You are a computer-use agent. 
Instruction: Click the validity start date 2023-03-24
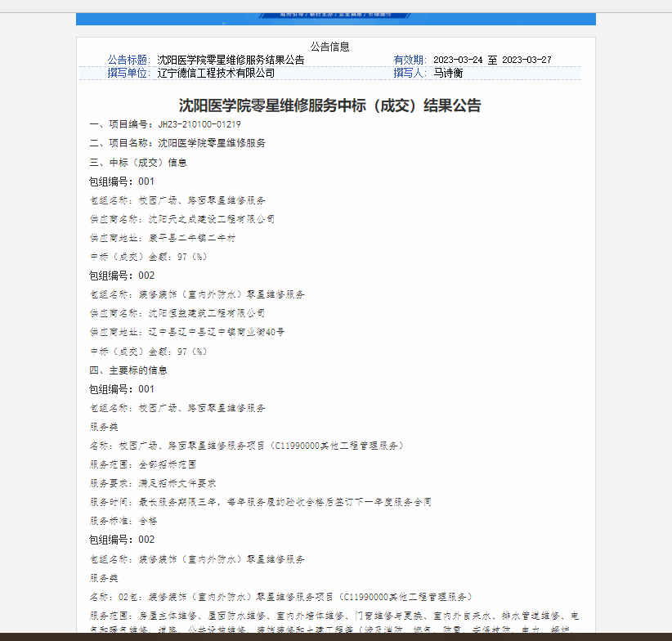pos(458,60)
